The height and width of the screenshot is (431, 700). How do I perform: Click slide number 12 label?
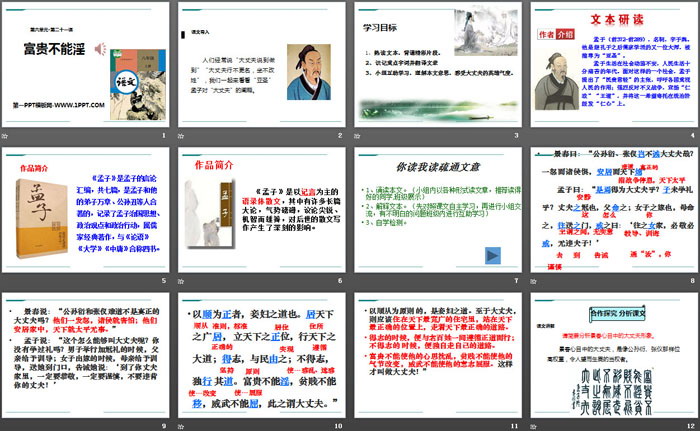point(691,426)
